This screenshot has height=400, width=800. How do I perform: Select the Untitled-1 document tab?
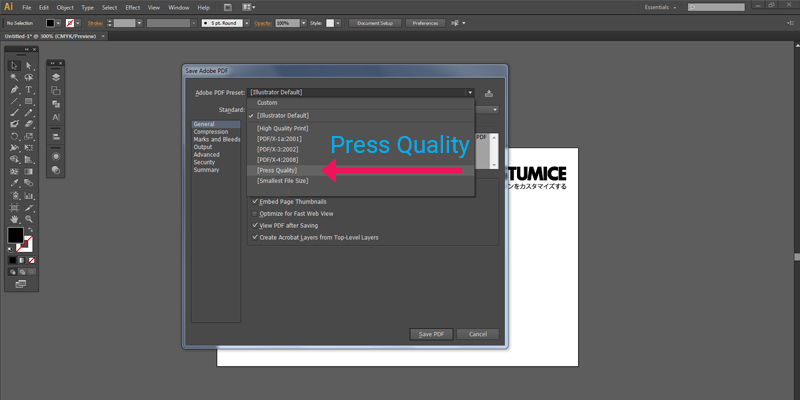point(50,36)
